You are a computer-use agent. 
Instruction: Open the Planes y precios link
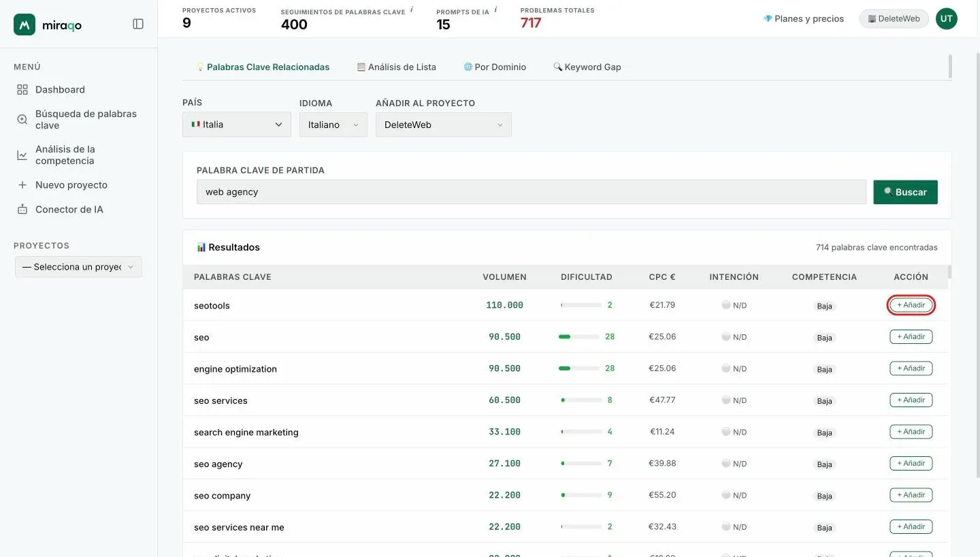[x=804, y=19]
